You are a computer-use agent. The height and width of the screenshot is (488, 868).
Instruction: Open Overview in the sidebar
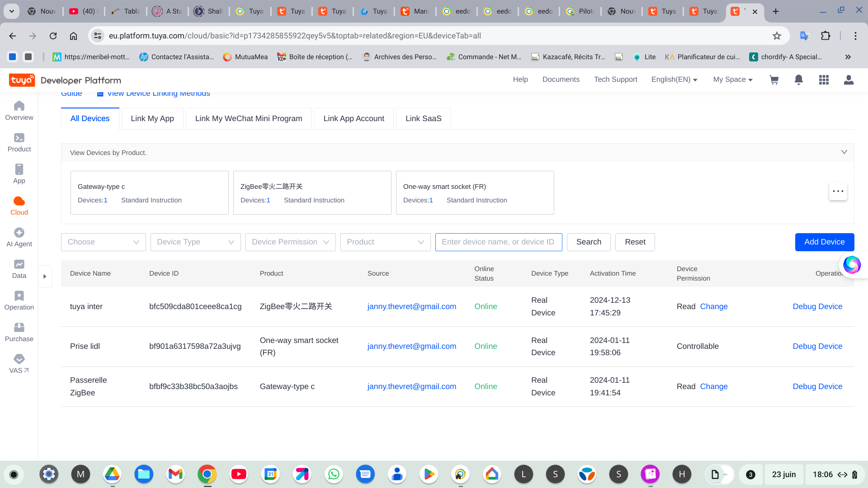coord(19,111)
